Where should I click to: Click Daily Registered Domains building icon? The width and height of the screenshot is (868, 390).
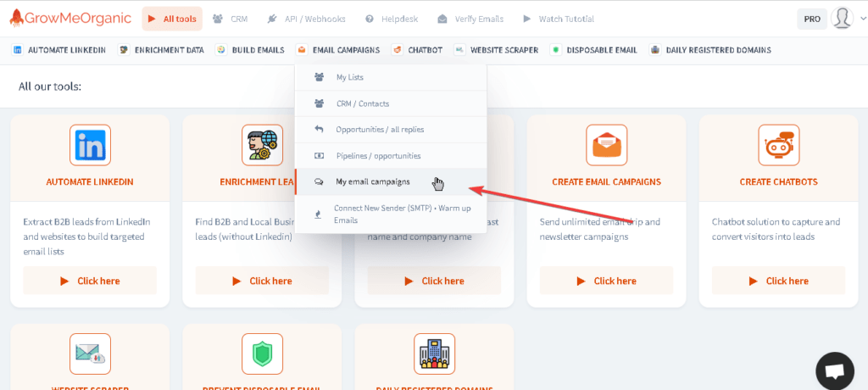tap(435, 354)
